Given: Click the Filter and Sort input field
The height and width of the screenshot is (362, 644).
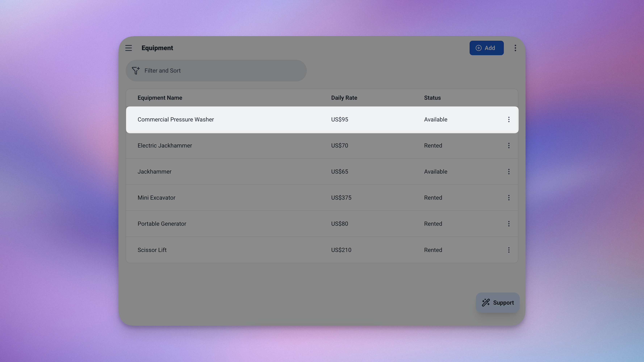Looking at the screenshot, I should pos(216,70).
